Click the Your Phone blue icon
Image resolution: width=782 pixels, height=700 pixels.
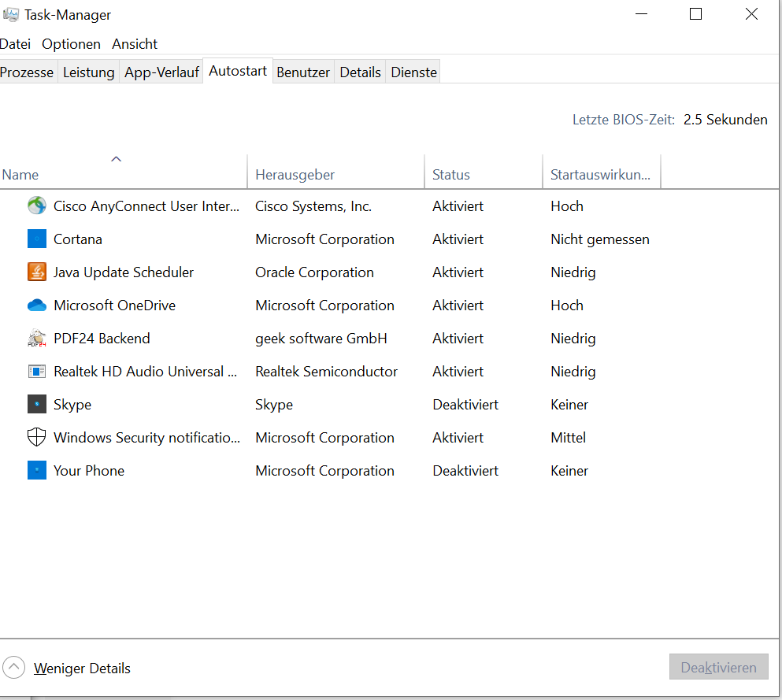pyautogui.click(x=37, y=470)
